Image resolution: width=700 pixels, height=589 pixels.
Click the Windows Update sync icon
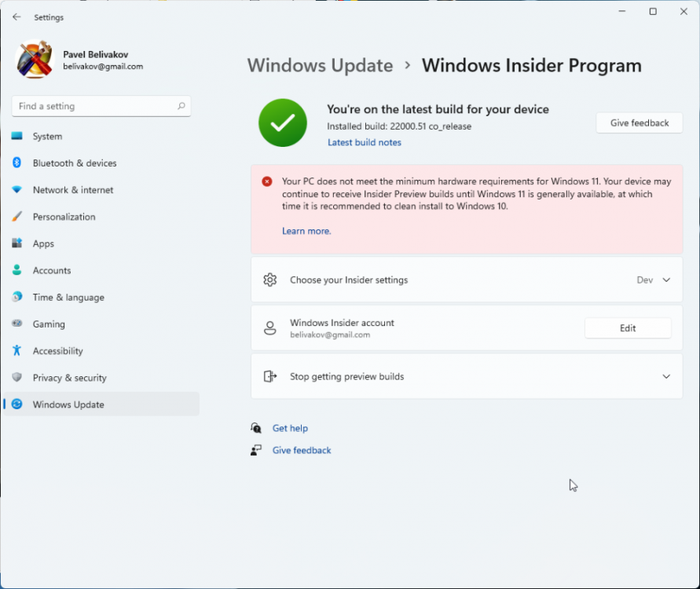tap(17, 404)
